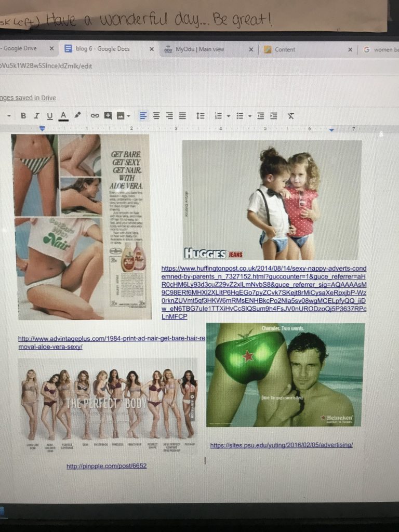399x532 pixels.
Task: Increase the paragraph indent
Action: tap(273, 116)
